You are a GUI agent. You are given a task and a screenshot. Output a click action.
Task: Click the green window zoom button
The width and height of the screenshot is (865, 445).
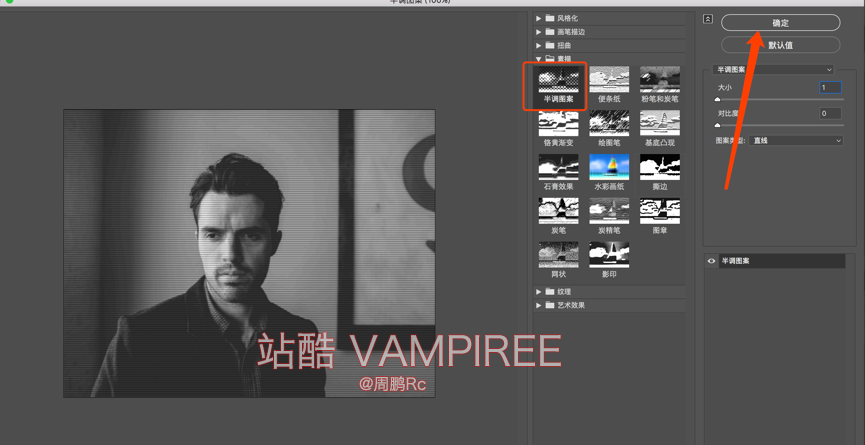pos(9,2)
